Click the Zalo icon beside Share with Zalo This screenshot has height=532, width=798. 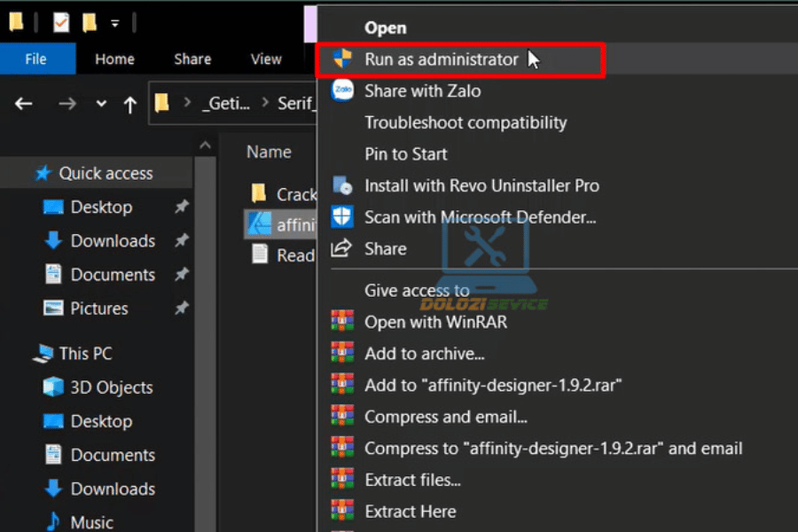[342, 90]
